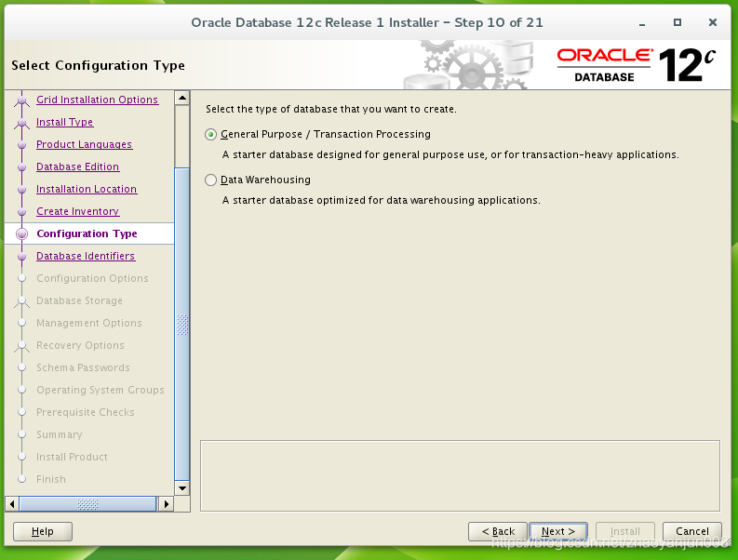Click the Configuration Options step text

click(x=92, y=278)
